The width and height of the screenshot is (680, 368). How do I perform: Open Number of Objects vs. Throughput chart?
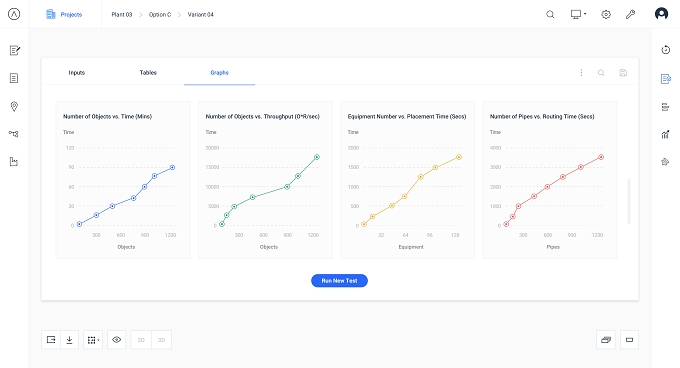pos(265,180)
